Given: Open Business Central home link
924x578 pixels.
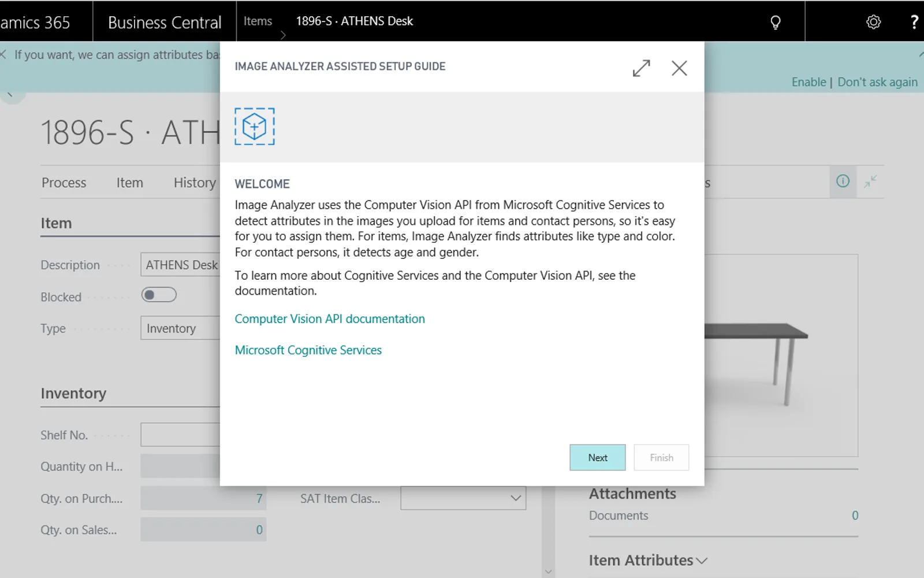Looking at the screenshot, I should pos(165,22).
